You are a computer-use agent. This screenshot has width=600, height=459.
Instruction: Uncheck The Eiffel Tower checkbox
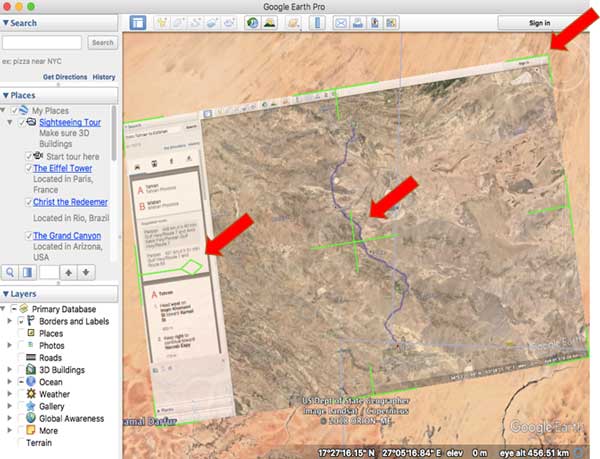(x=29, y=168)
